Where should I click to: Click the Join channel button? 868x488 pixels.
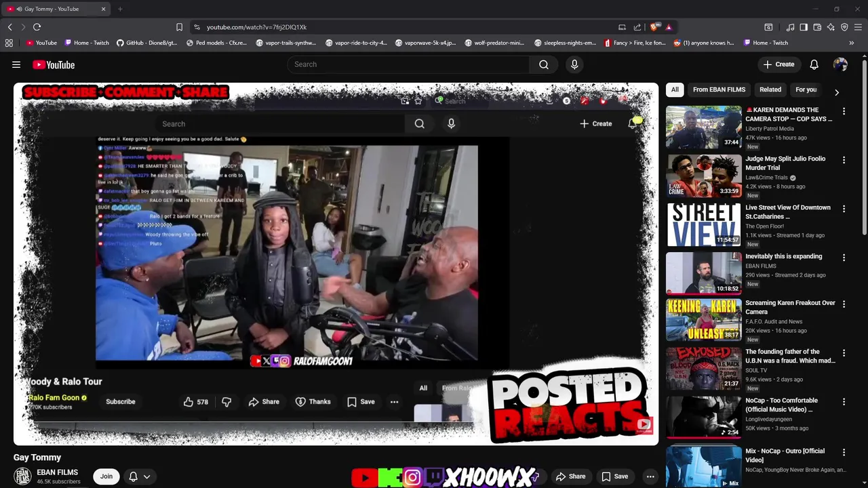pos(106,476)
